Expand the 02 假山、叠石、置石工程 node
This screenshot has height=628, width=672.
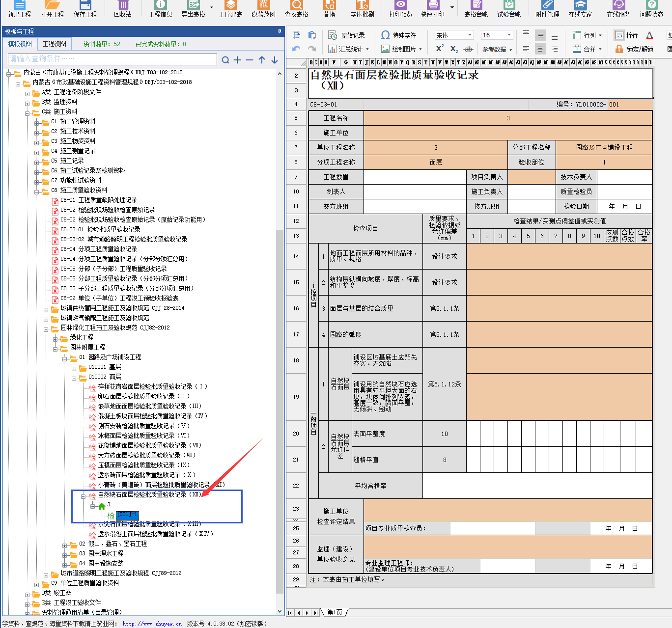(x=65, y=546)
